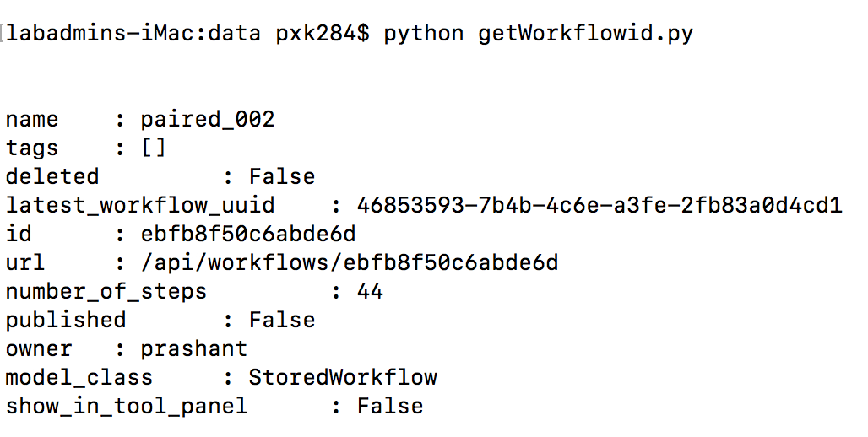Screen dimensions: 868x437
Task: Click the latest_workflow_uuid key label
Action: point(140,206)
